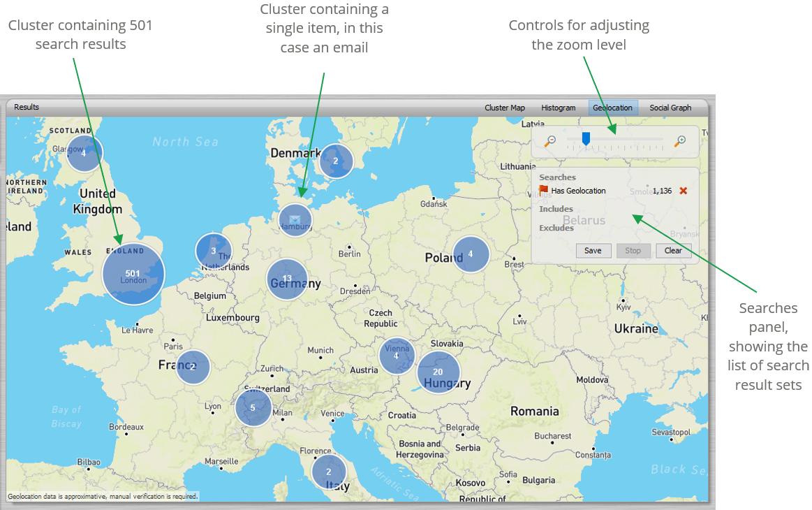Open the single email cluster near Hamburg
This screenshot has height=510, width=812.
point(295,219)
